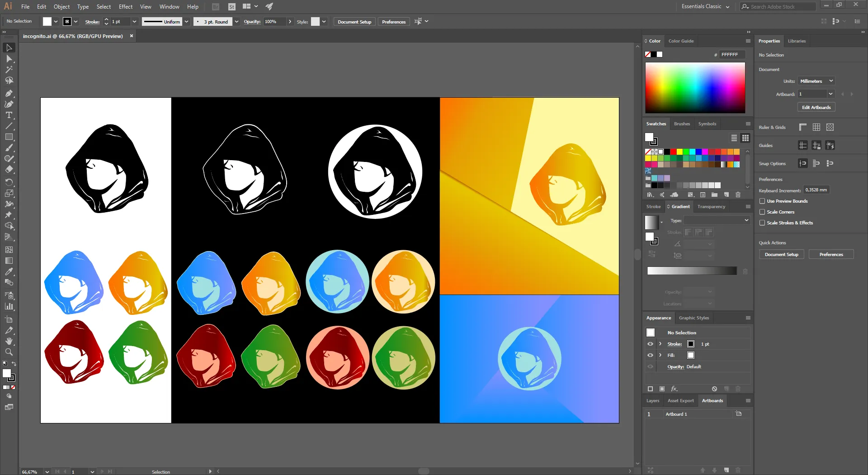Click the Magic Wand tool
Viewport: 868px width, 475px height.
9,70
